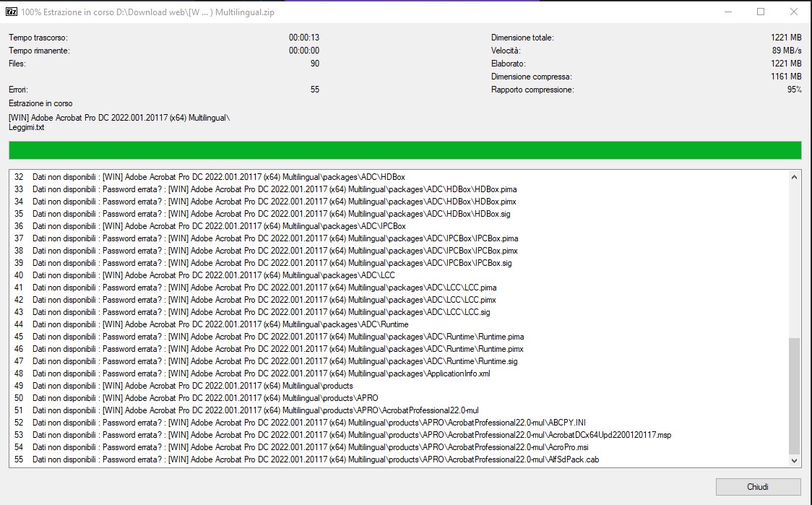Viewport: 812px width, 505px height.
Task: Click Tempo rimanente value 00:00:00
Action: tap(304, 51)
